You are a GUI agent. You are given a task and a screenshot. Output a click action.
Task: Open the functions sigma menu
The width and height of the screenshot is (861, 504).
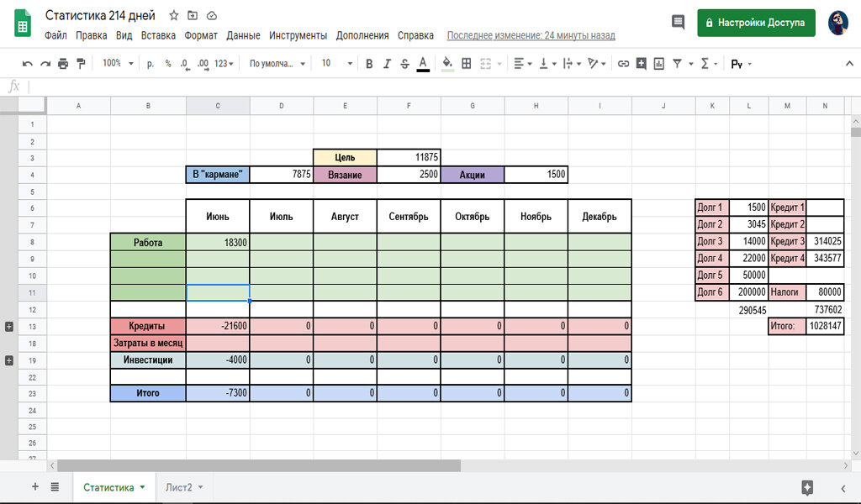click(709, 64)
